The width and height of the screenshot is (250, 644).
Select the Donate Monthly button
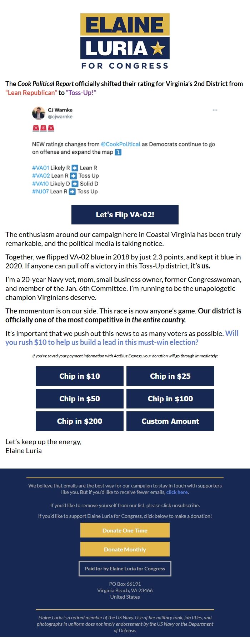[125, 549]
